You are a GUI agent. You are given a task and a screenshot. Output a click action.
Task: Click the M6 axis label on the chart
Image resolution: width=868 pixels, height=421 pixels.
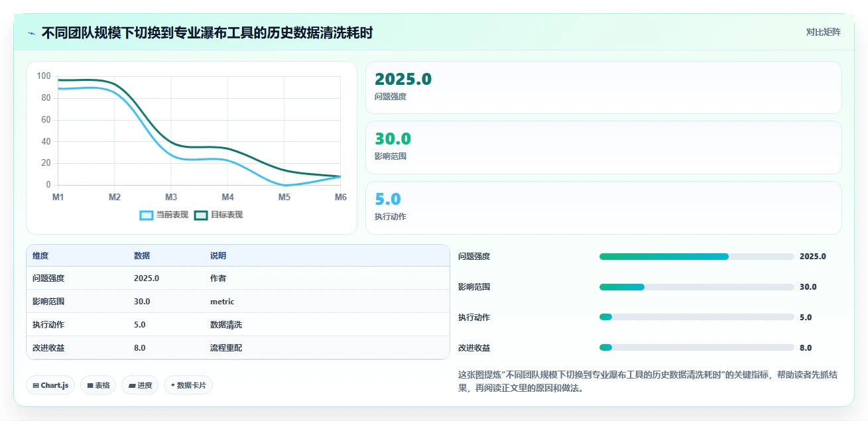point(340,197)
